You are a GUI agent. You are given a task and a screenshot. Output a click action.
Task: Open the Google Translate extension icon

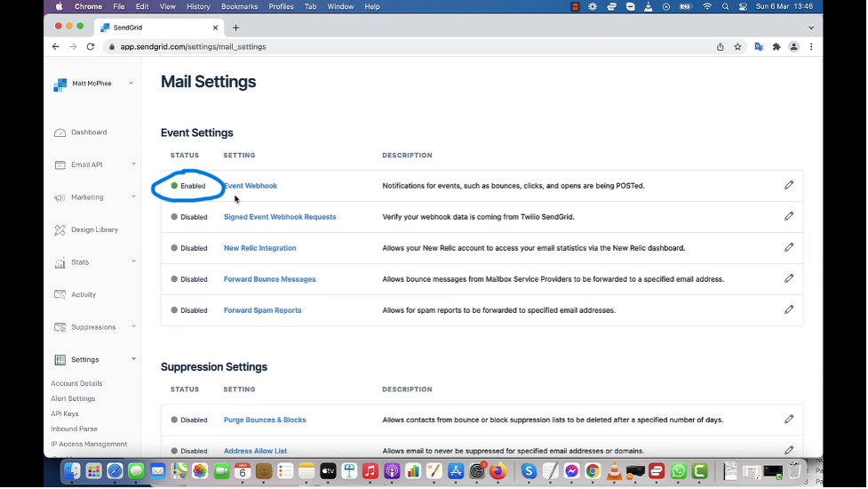pos(759,47)
